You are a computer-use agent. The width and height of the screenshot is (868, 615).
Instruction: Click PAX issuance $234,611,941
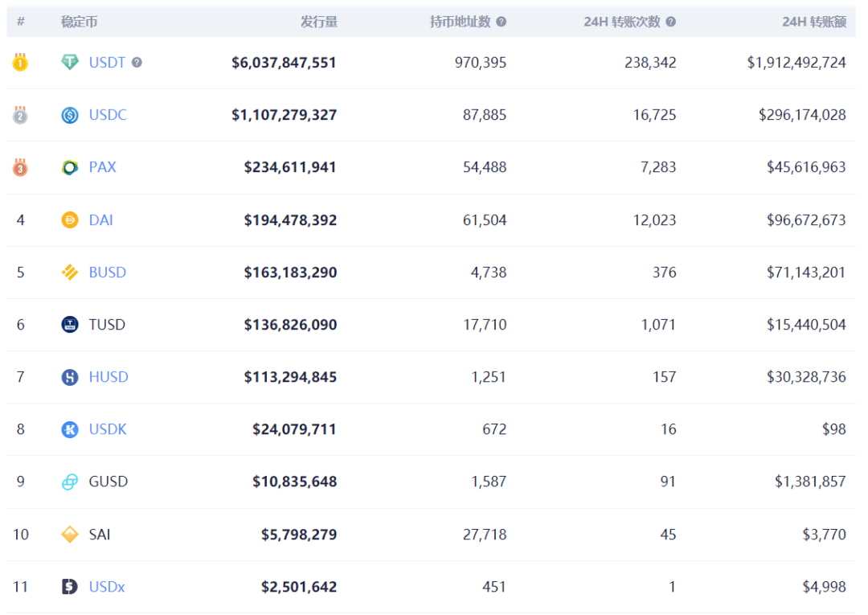(x=290, y=167)
